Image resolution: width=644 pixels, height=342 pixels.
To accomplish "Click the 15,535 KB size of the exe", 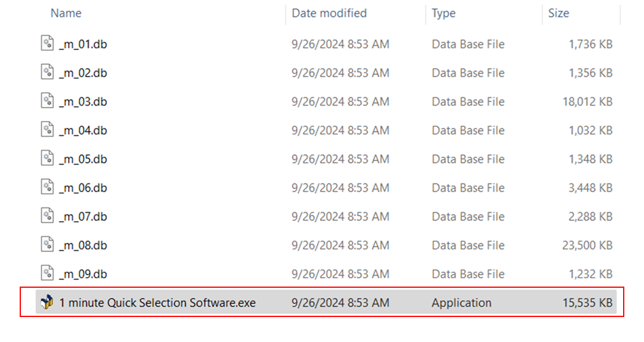I will click(x=587, y=303).
